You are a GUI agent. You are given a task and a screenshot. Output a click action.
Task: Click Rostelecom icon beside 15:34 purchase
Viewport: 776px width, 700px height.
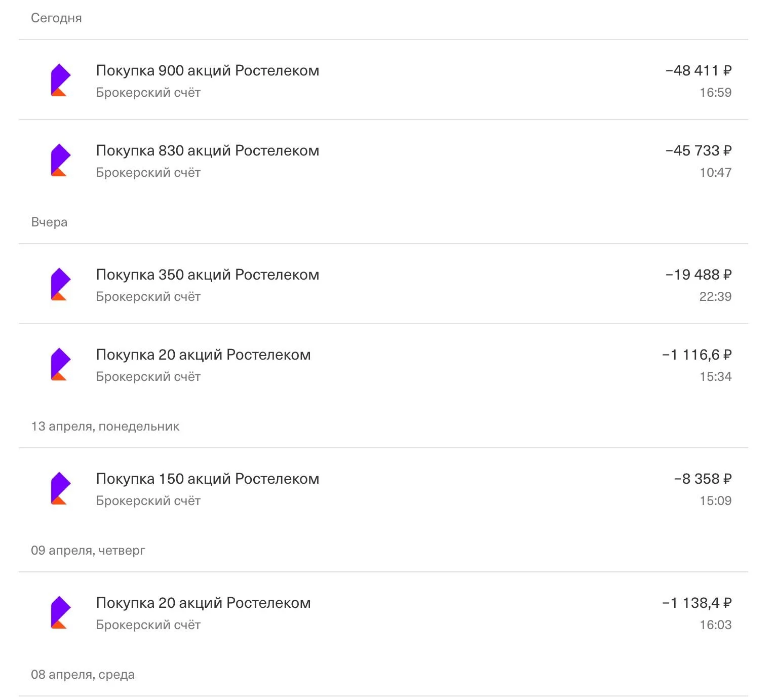60,364
